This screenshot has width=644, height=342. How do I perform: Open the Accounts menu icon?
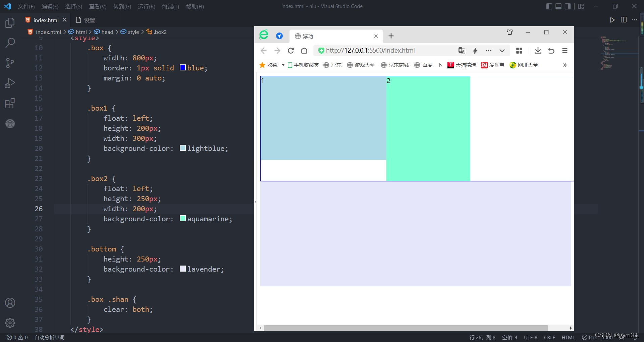[x=10, y=303]
